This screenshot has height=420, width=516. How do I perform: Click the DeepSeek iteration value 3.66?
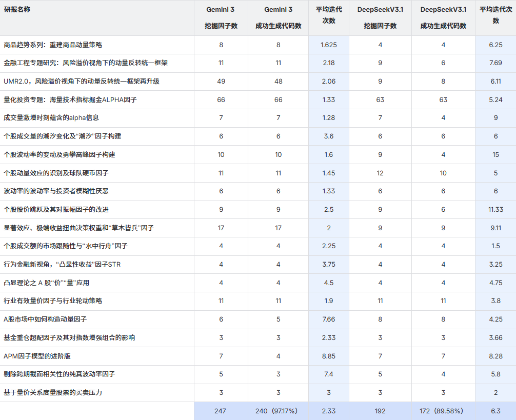495,338
